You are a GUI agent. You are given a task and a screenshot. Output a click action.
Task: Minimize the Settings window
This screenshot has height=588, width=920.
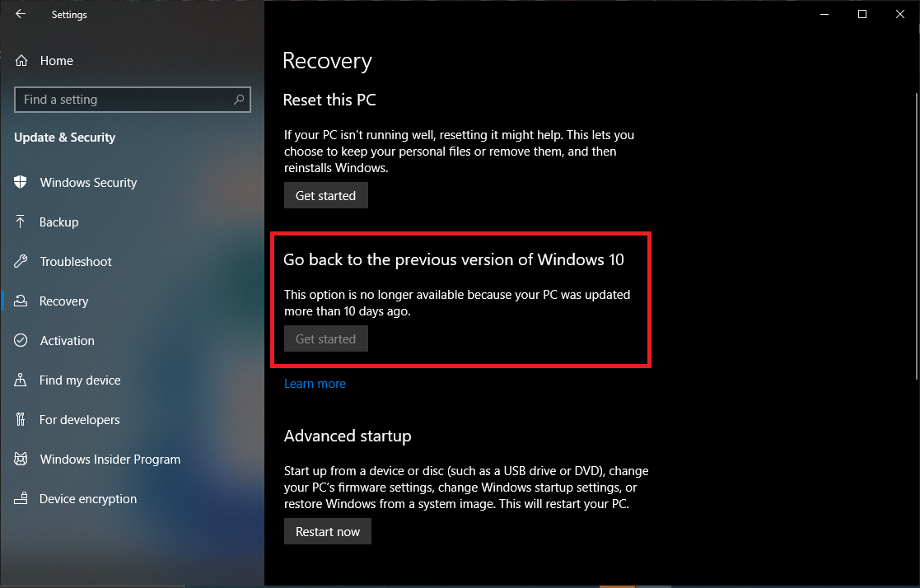pos(824,14)
